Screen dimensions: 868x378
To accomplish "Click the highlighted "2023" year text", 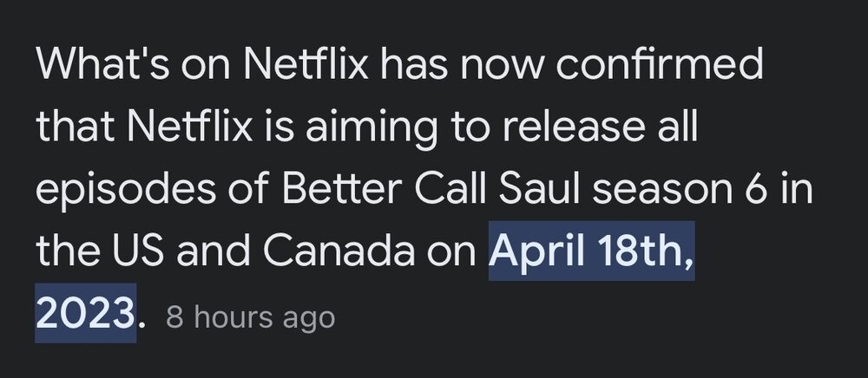I will [85, 310].
